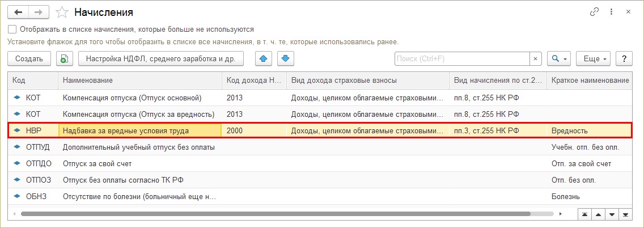This screenshot has width=644, height=228.
Task: Open Настройка НДФЛ, среднего заработка и др.
Action: click(x=161, y=59)
